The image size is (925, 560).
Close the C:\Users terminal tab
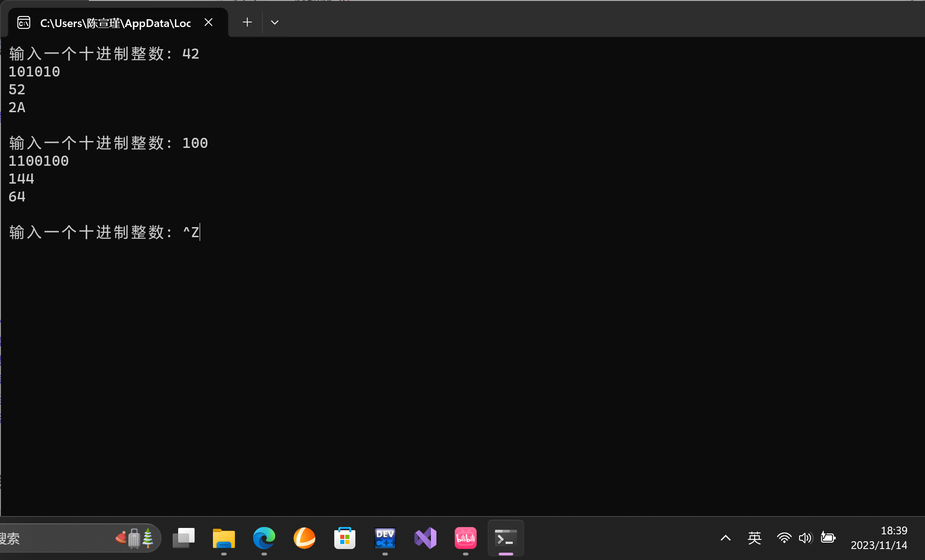[x=208, y=22]
